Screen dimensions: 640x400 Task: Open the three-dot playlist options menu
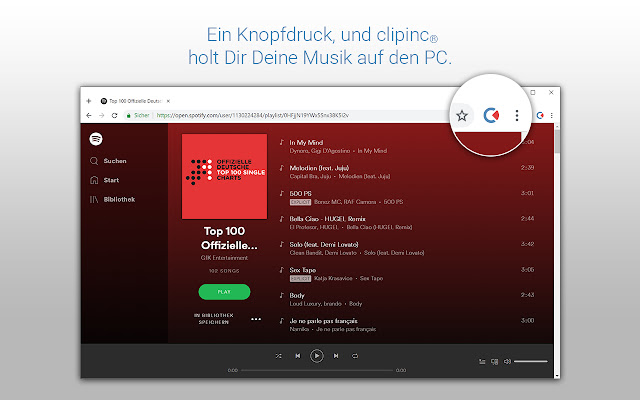256,319
